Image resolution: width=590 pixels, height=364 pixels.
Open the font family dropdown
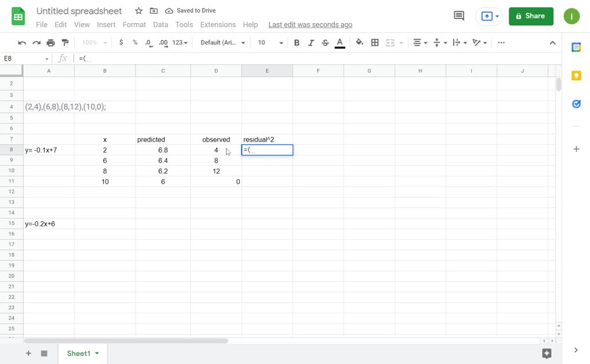pyautogui.click(x=222, y=43)
